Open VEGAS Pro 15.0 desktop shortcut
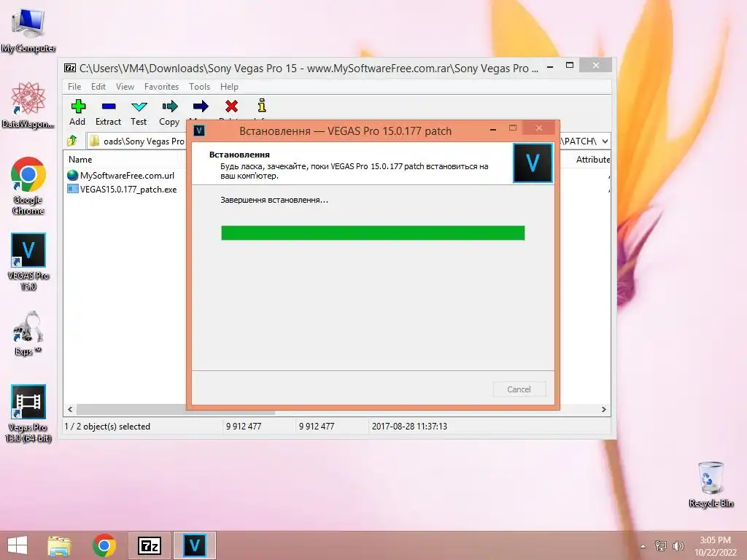 [x=28, y=262]
